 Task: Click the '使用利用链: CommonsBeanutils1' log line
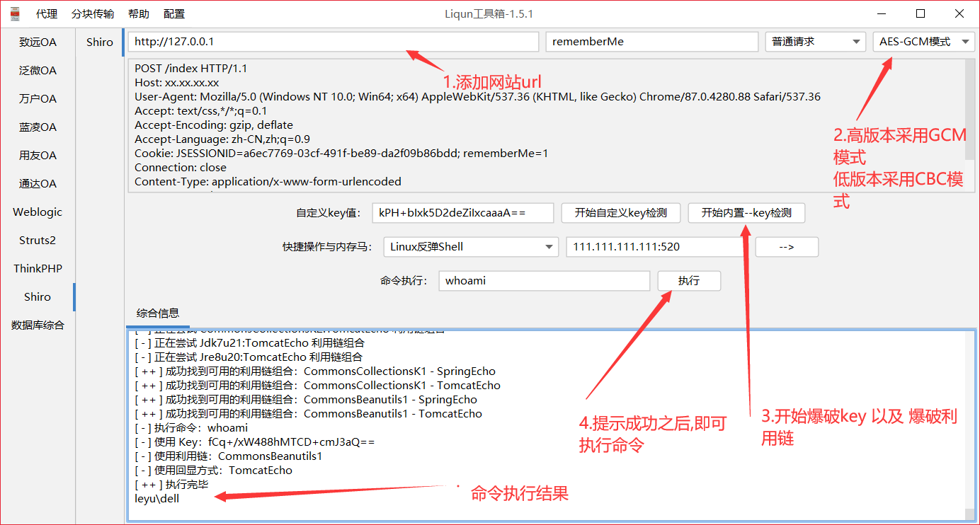tap(228, 456)
